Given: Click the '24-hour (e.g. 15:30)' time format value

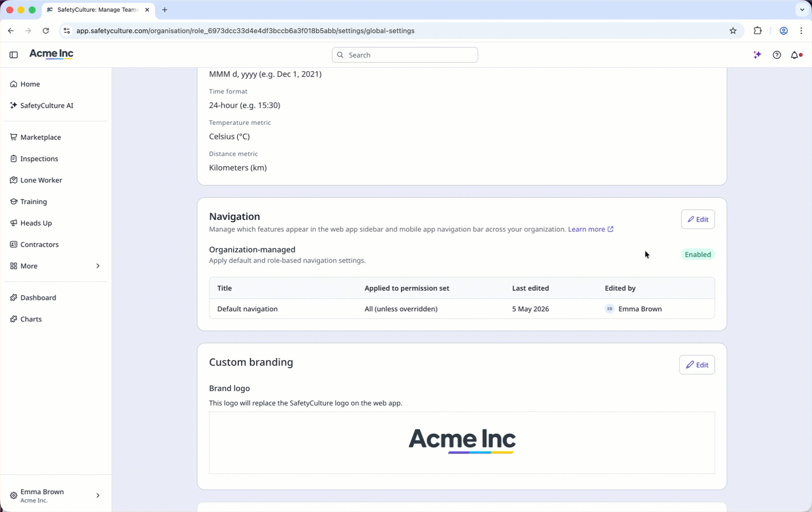Looking at the screenshot, I should pyautogui.click(x=245, y=105).
